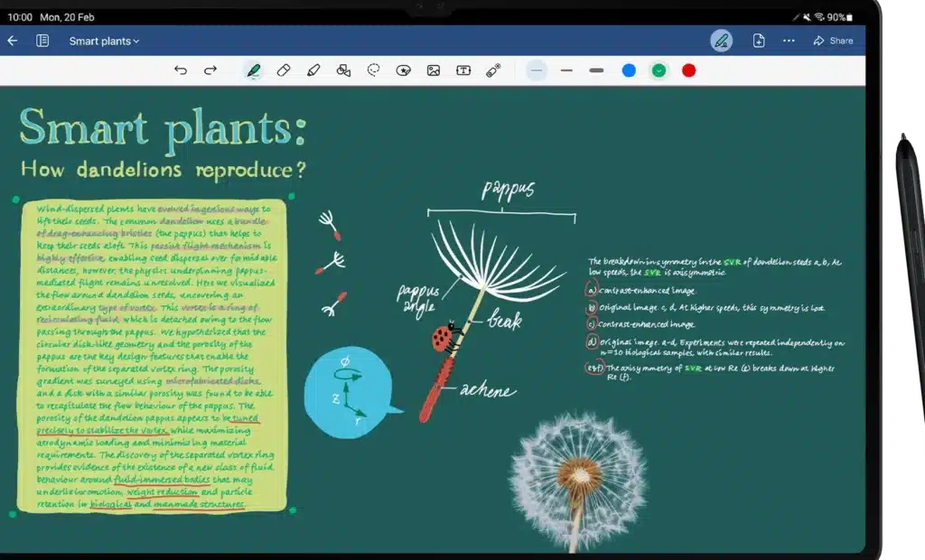Choose the thinnest stroke width
Screen dimensions: 925x560
click(537, 70)
